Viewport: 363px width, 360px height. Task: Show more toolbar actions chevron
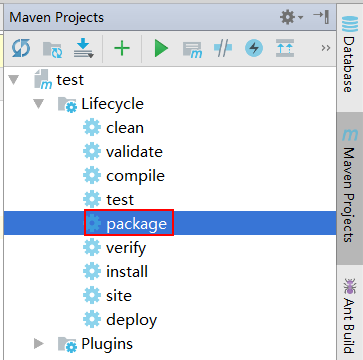pyautogui.click(x=326, y=48)
